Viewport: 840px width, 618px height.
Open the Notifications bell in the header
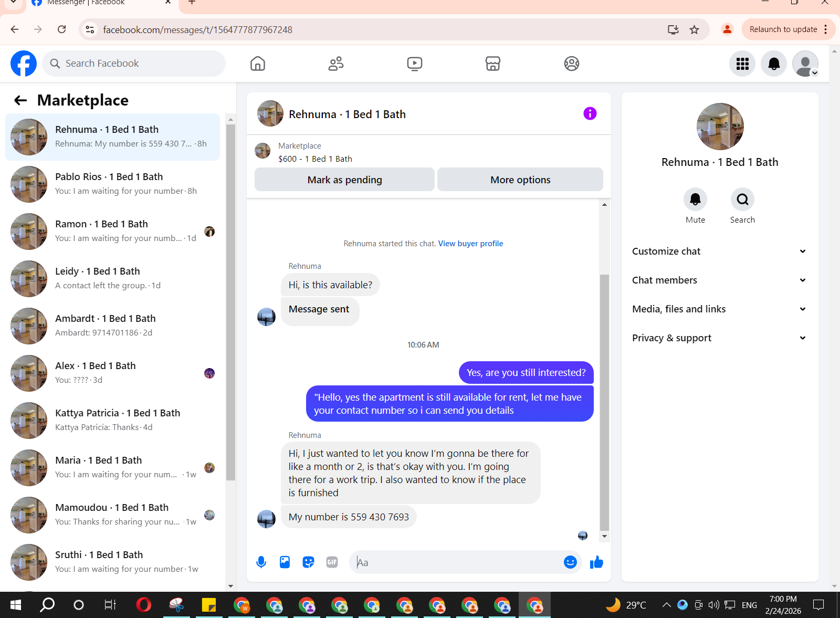click(774, 64)
